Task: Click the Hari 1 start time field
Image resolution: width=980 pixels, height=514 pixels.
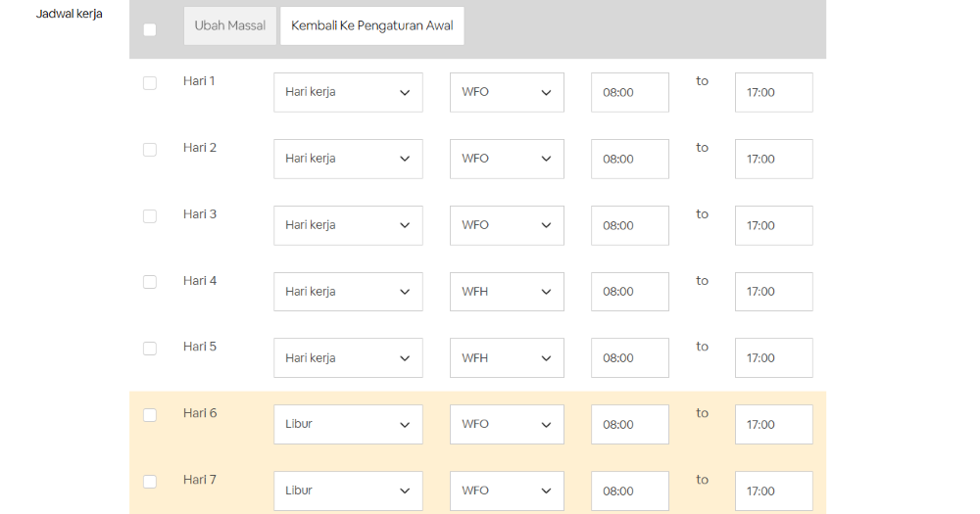Action: pos(630,92)
